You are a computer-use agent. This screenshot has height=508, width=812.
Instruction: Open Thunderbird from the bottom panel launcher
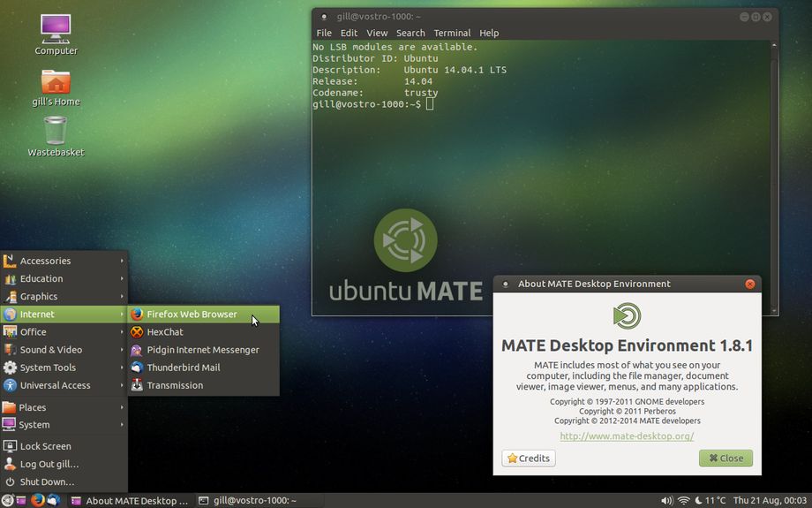point(53,500)
